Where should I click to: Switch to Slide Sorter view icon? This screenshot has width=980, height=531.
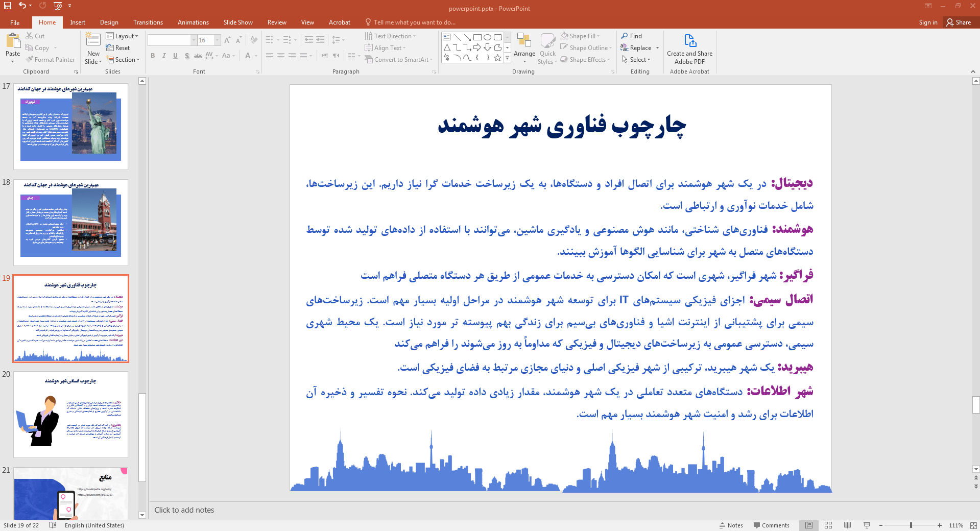pyautogui.click(x=828, y=525)
